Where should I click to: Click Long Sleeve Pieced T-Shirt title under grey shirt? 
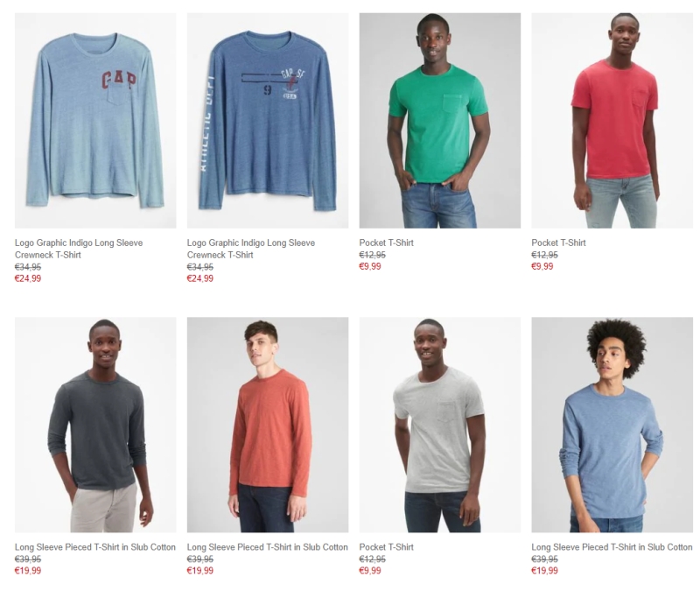click(x=95, y=547)
